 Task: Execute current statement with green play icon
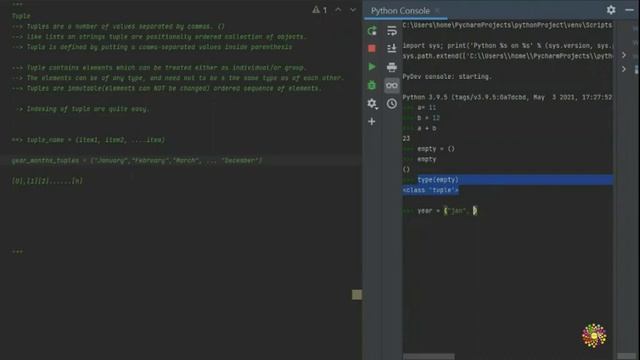(372, 67)
